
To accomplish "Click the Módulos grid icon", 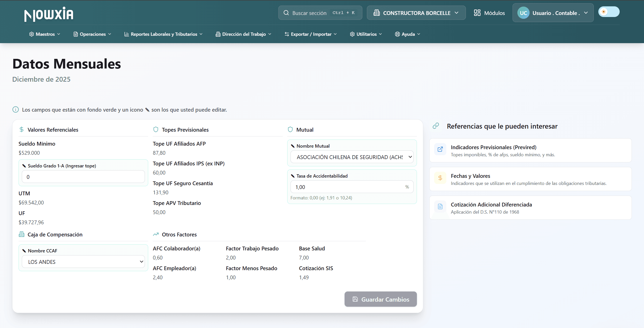I will [477, 13].
